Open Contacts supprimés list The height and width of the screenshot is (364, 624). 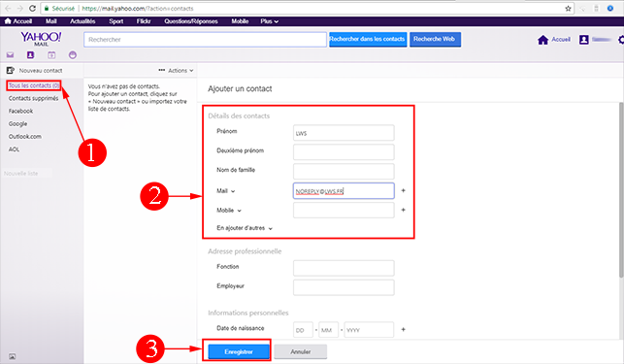[33, 98]
